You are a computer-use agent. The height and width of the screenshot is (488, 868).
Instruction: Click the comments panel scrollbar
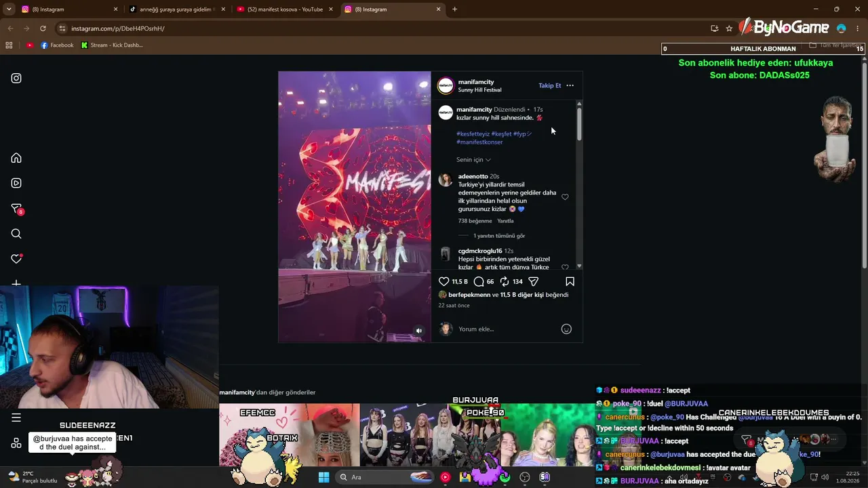(x=579, y=123)
